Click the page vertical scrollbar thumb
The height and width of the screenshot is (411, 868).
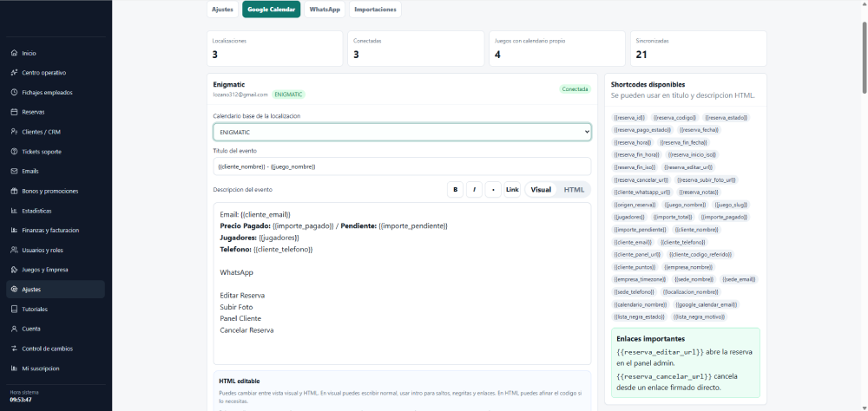865,57
